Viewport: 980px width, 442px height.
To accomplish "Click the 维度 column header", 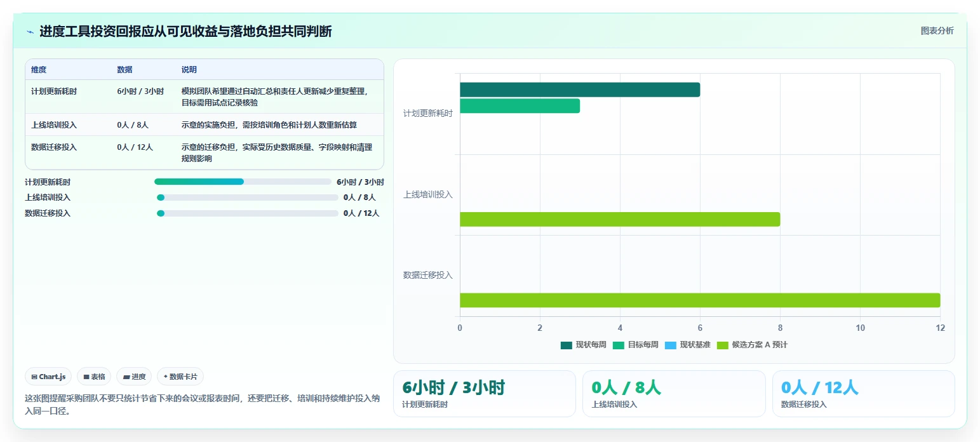I will coord(39,70).
